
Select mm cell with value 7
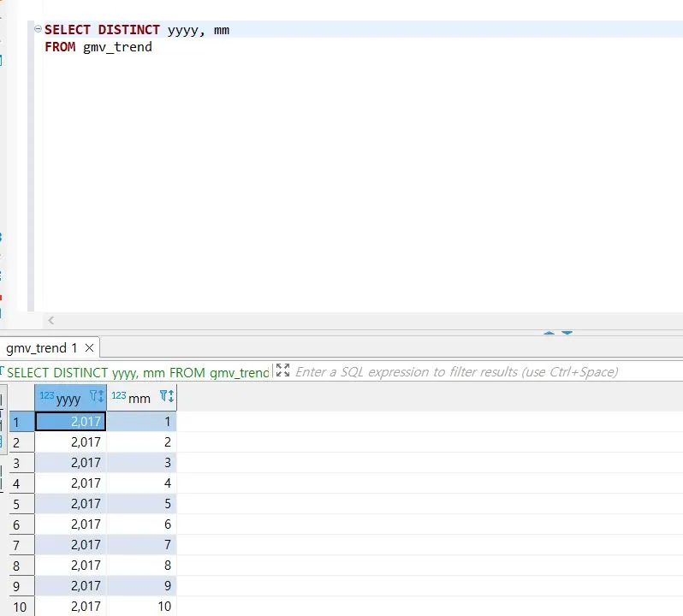(x=141, y=545)
